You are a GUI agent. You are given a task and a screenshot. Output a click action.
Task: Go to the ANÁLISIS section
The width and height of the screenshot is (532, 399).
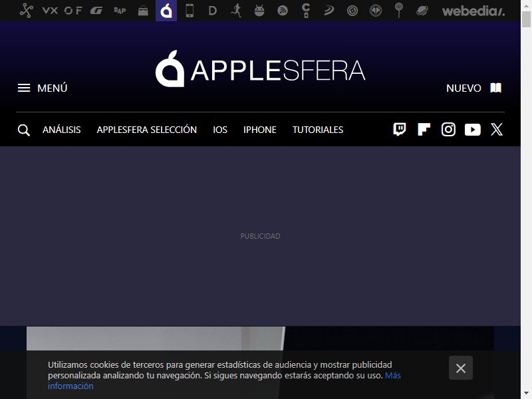pyautogui.click(x=61, y=130)
